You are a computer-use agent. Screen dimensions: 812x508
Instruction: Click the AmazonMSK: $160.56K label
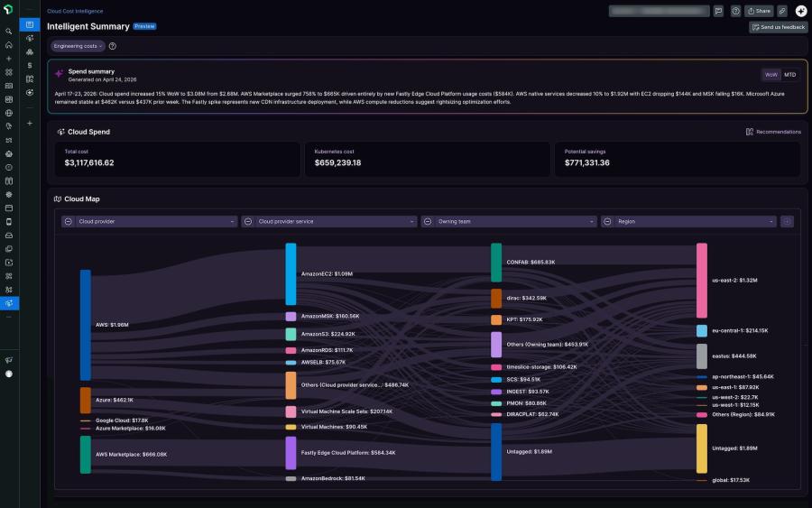coord(330,316)
